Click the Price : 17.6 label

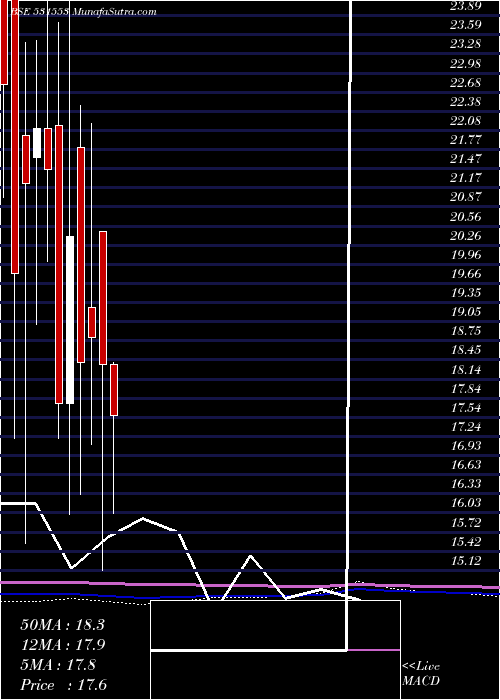point(65,685)
